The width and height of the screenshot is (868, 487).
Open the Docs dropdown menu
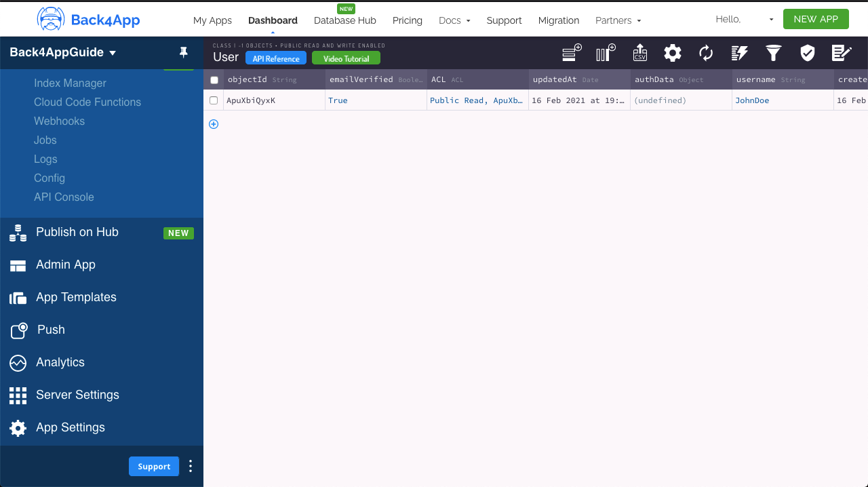454,20
